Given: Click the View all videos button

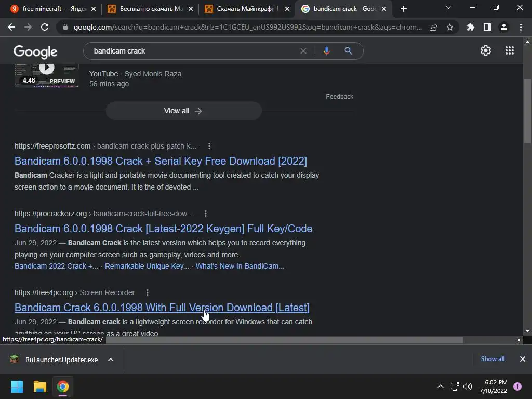Looking at the screenshot, I should 183,111.
